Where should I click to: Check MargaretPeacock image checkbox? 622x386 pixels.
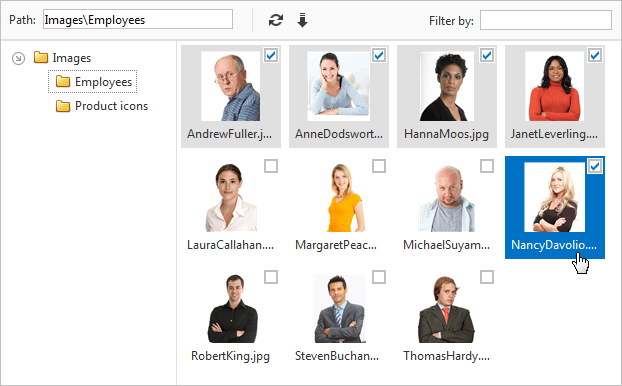[379, 166]
